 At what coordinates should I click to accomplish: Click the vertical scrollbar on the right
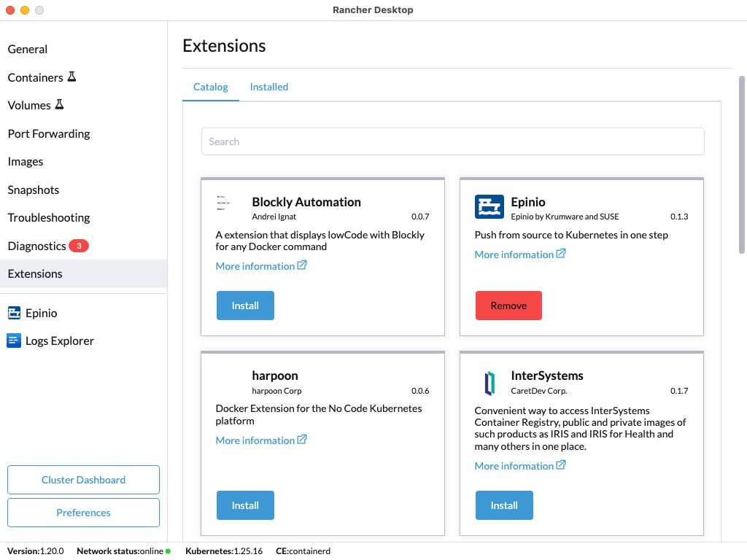pos(741,164)
